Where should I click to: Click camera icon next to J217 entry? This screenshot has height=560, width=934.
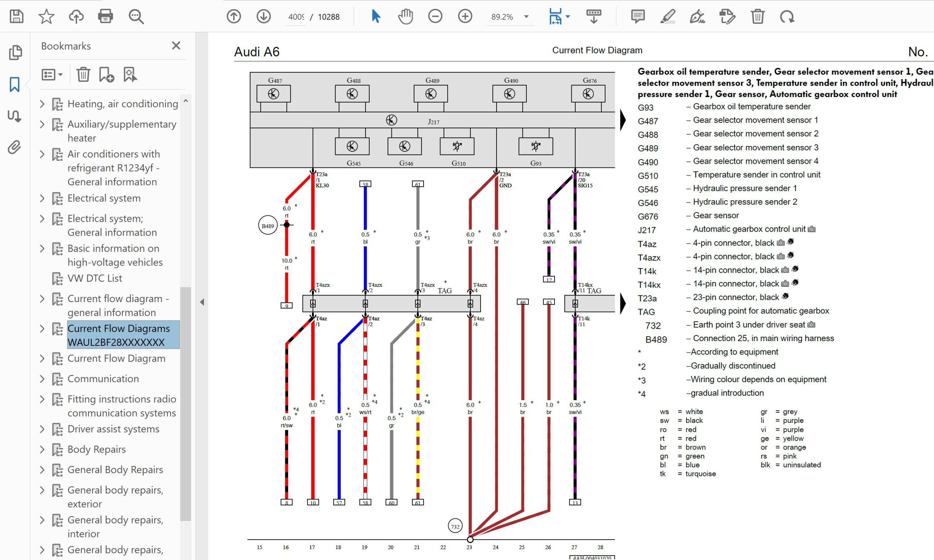(812, 229)
